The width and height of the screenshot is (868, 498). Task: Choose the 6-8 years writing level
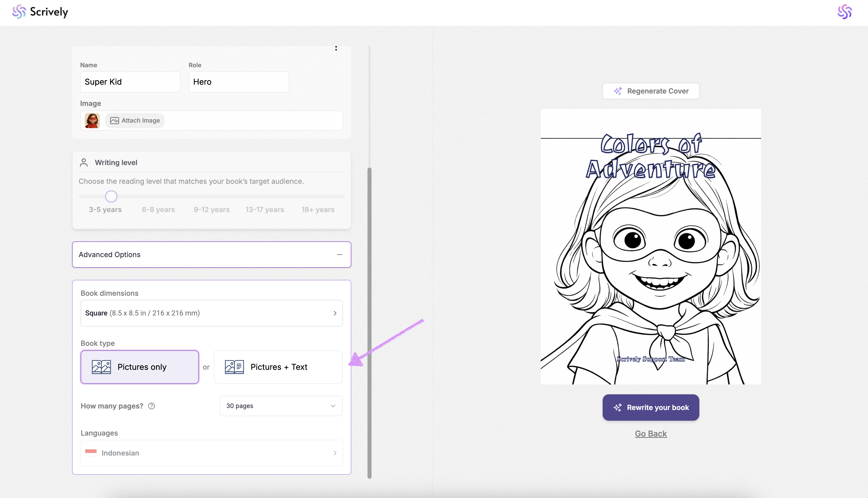158,210
